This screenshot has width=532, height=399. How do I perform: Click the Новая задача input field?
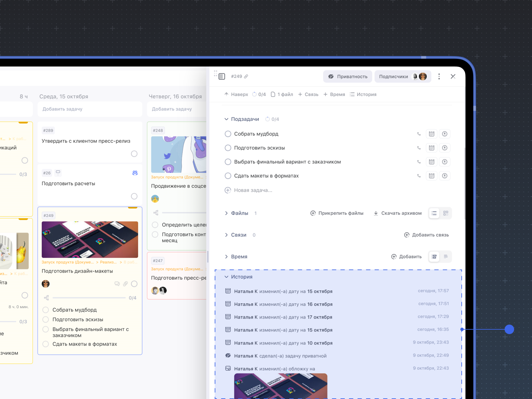point(253,190)
